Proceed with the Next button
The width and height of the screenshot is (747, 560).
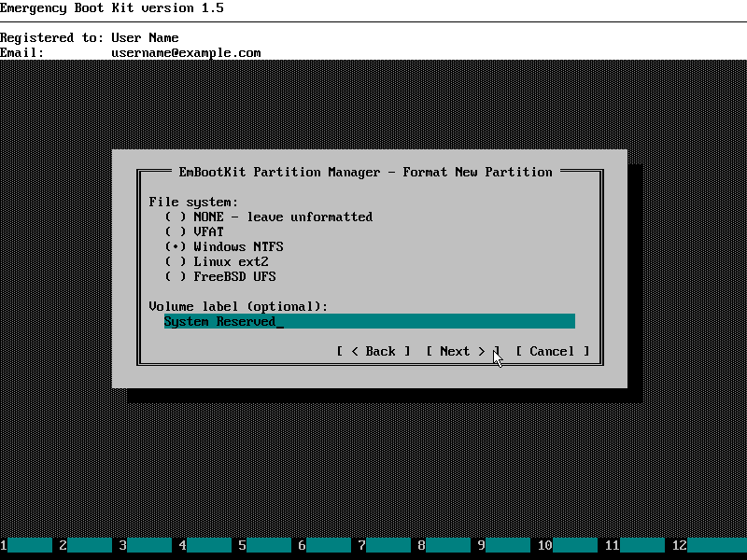(x=463, y=351)
